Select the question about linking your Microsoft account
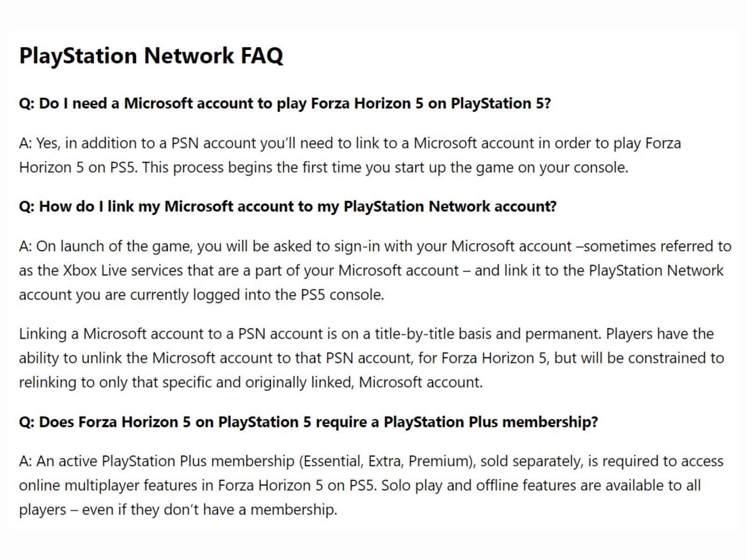 point(288,206)
